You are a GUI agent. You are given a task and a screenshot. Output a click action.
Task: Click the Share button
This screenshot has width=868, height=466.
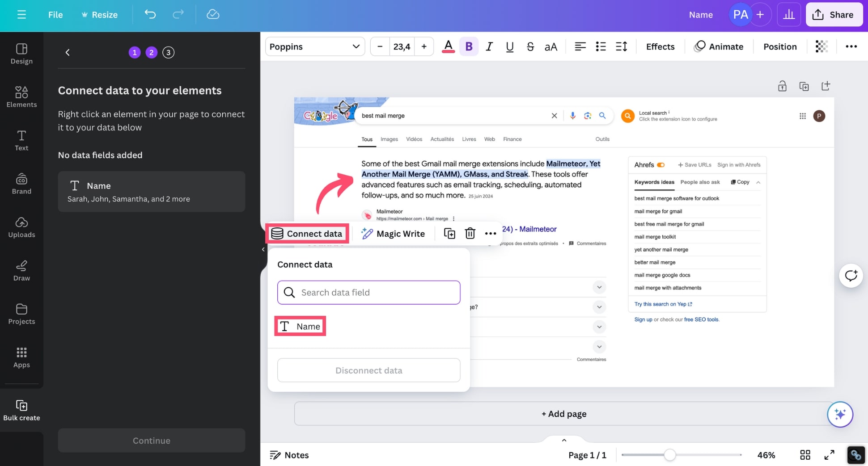(834, 15)
